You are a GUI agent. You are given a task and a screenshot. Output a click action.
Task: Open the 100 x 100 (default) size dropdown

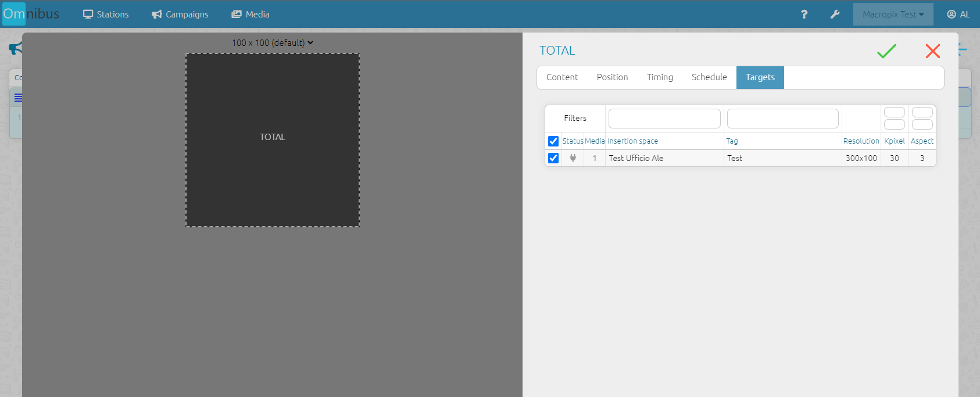click(273, 43)
